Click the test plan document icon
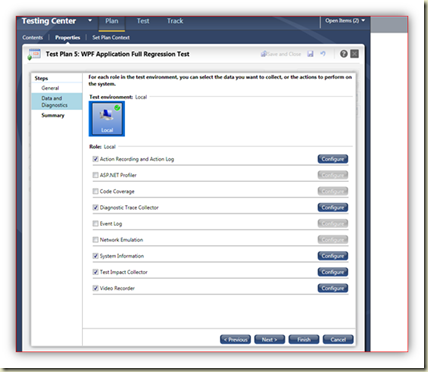Image resolution: width=428 pixels, height=372 pixels. [x=34, y=54]
